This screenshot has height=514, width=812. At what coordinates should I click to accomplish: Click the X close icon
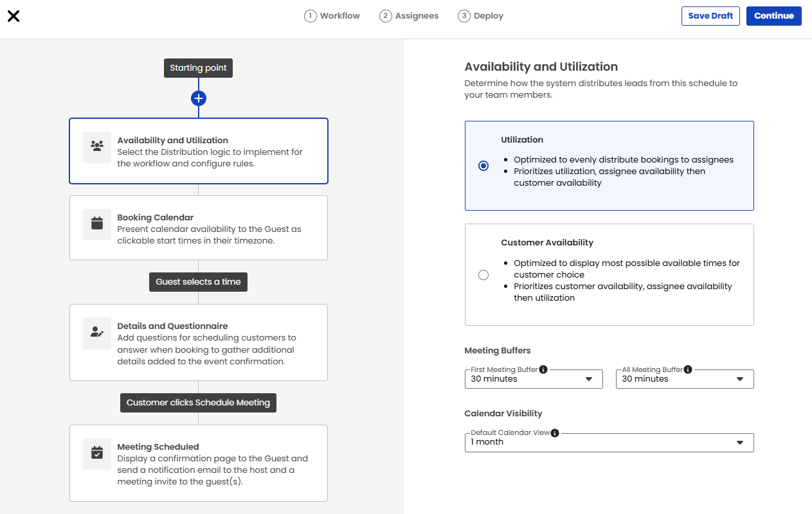pos(14,16)
